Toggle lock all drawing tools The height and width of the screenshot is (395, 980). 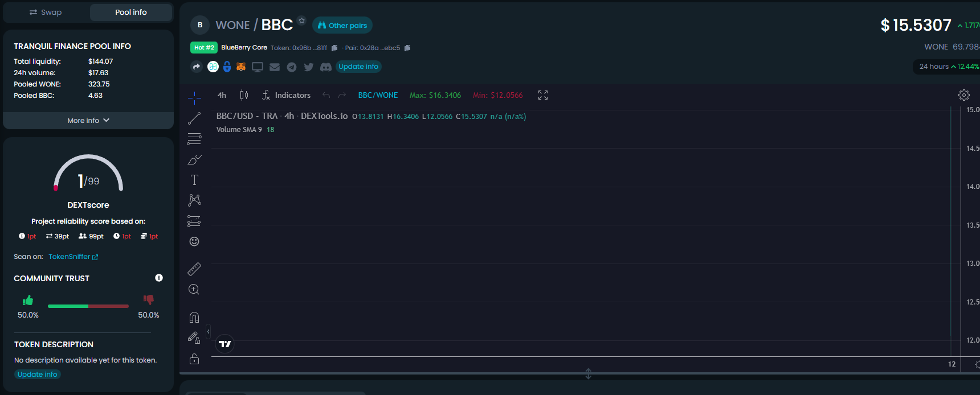coord(194,359)
